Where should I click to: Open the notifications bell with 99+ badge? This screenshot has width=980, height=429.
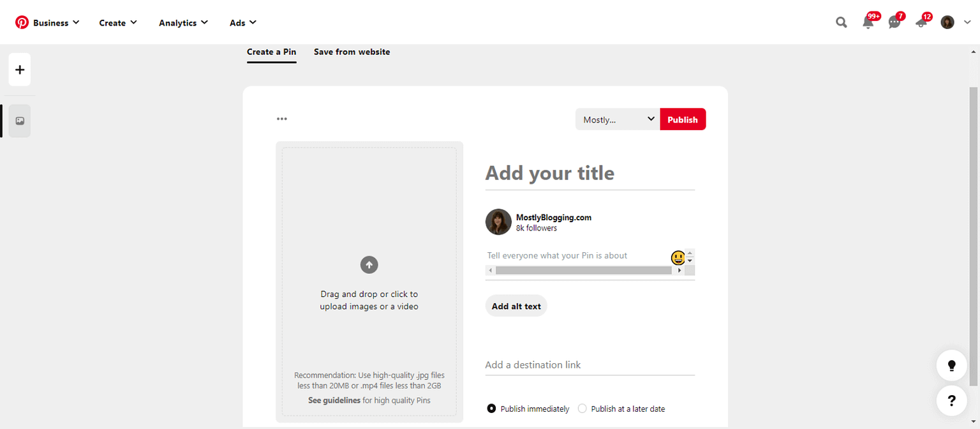tap(868, 22)
